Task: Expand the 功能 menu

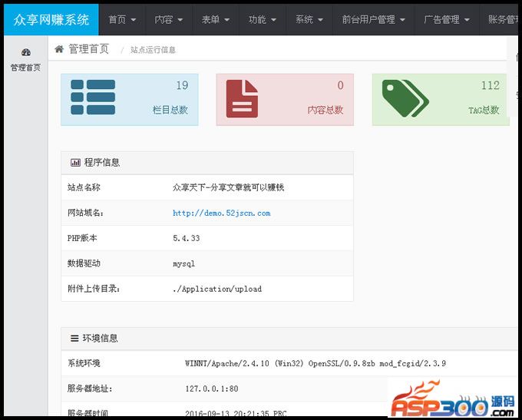Action: pos(263,20)
